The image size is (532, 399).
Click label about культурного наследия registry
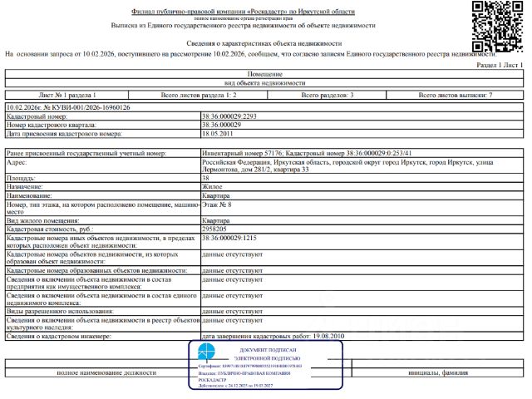point(103,324)
